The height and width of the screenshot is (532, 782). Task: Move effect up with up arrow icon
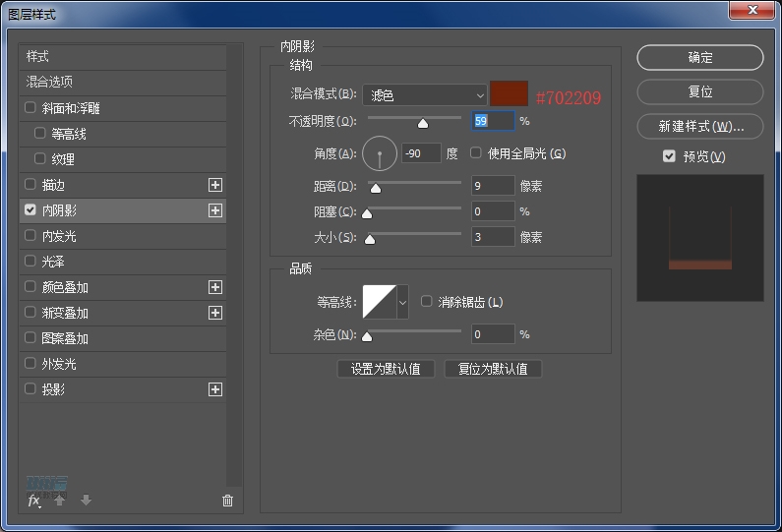(60, 501)
